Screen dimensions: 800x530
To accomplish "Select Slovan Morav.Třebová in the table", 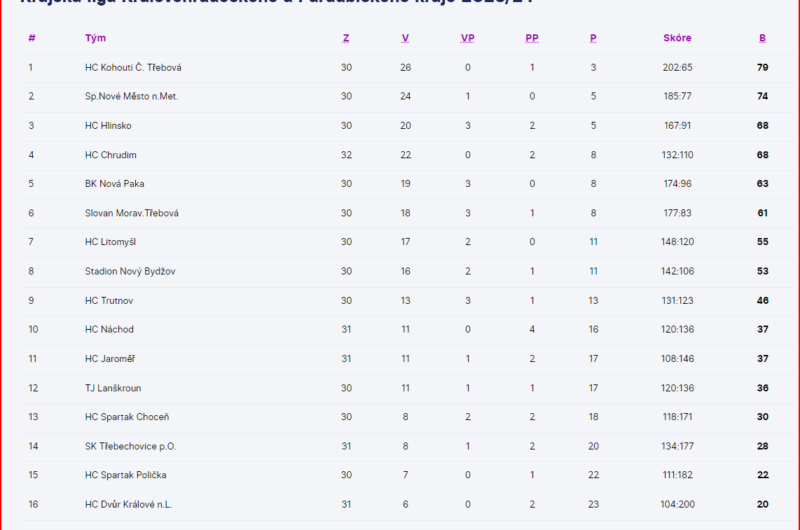I will click(x=132, y=213).
